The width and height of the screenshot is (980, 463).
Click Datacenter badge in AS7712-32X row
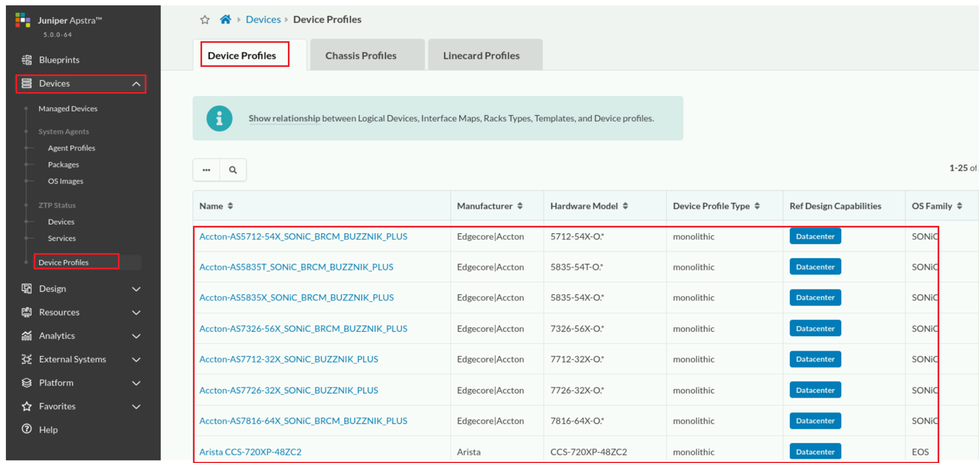(x=815, y=359)
